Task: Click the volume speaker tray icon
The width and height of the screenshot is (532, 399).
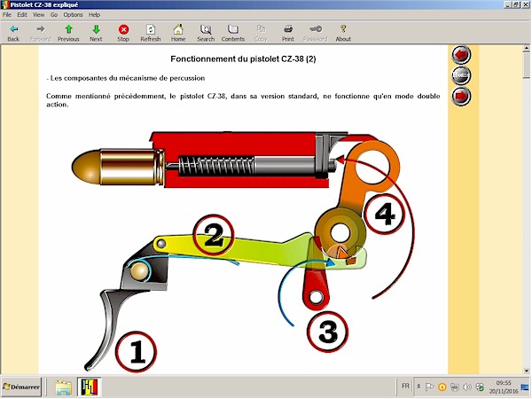Action: [x=467, y=387]
